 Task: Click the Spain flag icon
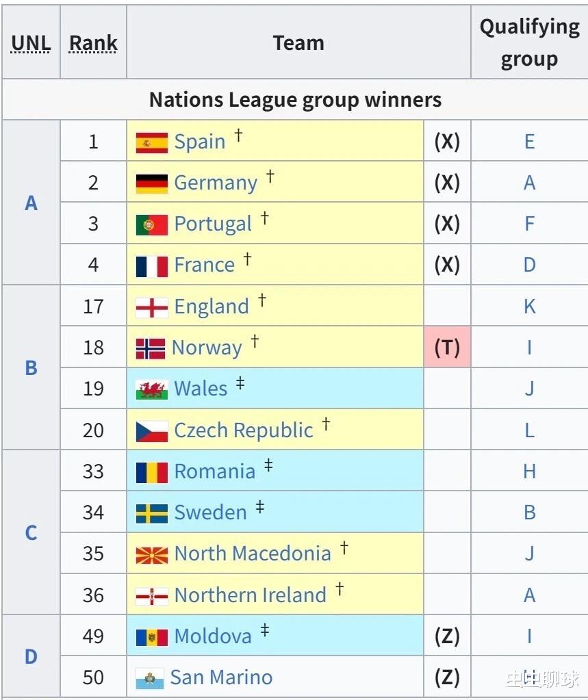[x=151, y=142]
